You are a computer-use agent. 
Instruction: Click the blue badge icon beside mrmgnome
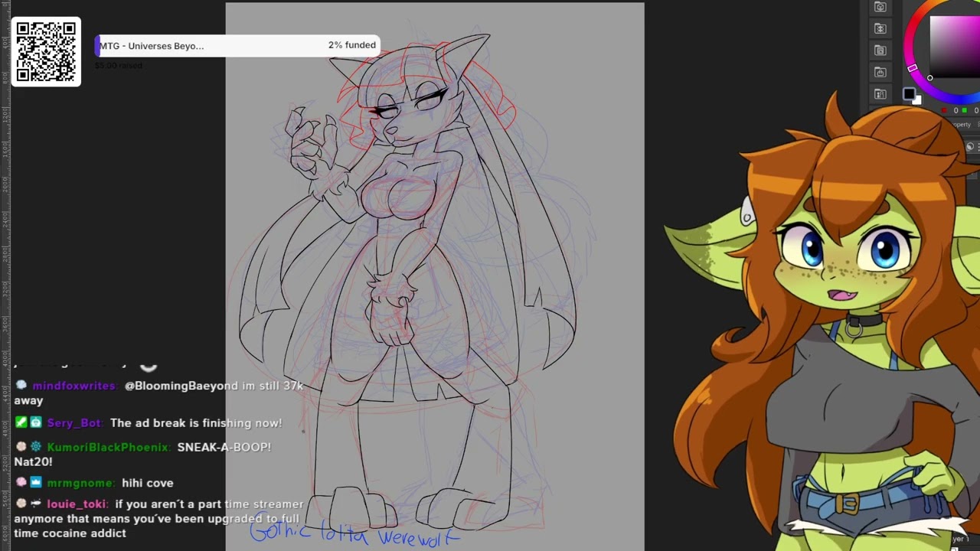click(x=36, y=483)
